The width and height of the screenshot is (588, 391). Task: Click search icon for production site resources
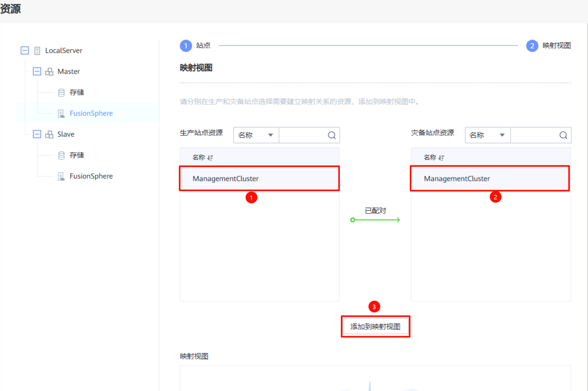(332, 135)
